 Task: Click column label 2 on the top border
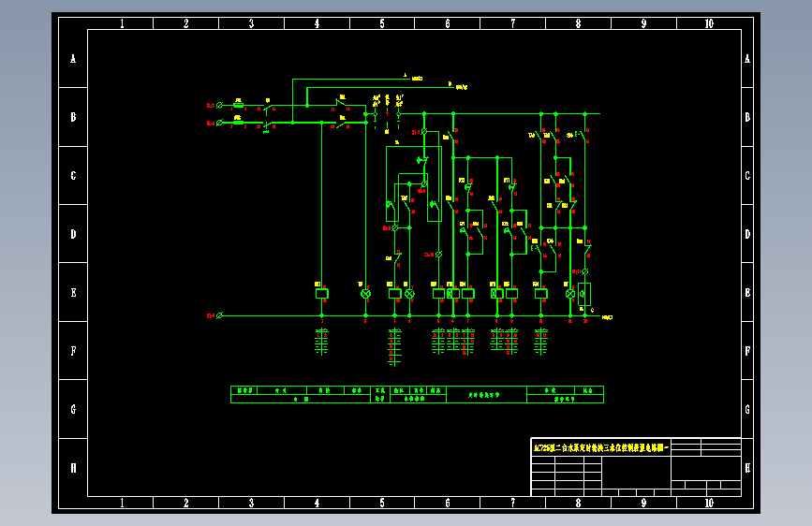pyautogui.click(x=186, y=23)
